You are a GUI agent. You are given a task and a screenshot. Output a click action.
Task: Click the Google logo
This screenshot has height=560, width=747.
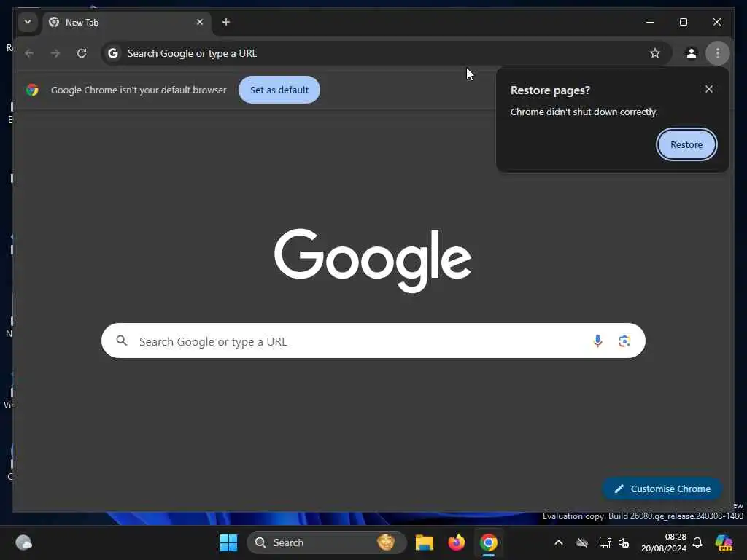(373, 260)
